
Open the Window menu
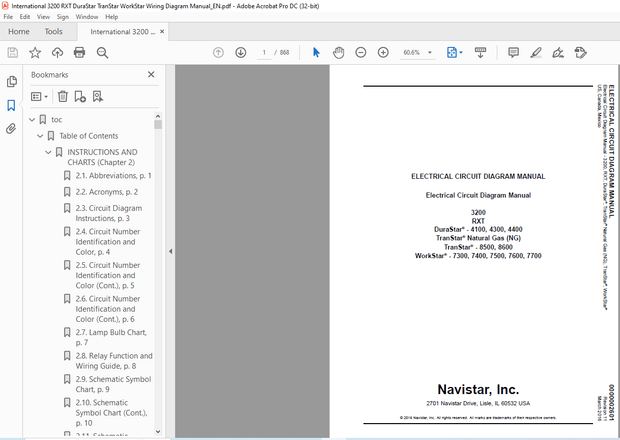87,17
